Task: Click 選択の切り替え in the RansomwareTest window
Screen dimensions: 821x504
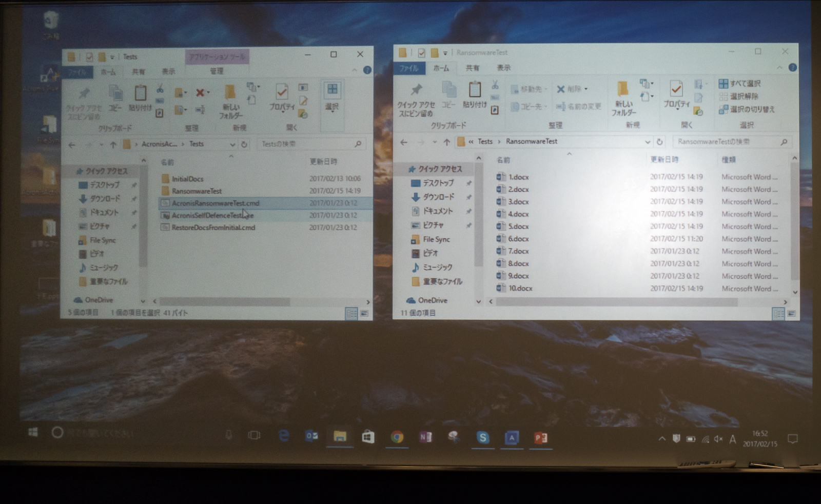Action: (x=747, y=109)
